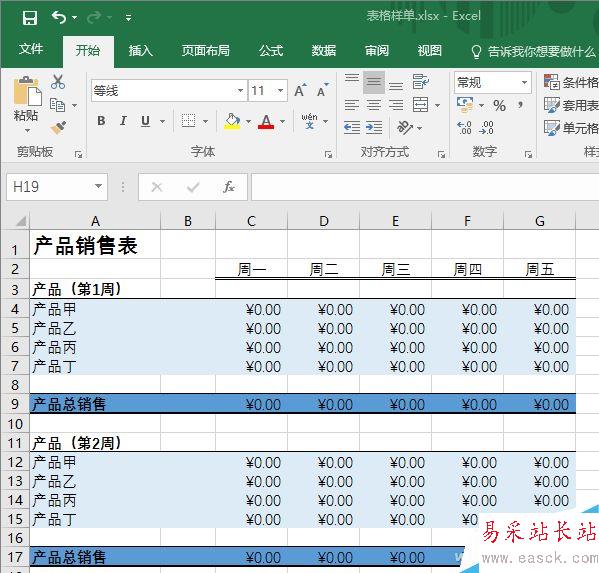Decrease cell indent
The image size is (599, 573).
pos(352,127)
